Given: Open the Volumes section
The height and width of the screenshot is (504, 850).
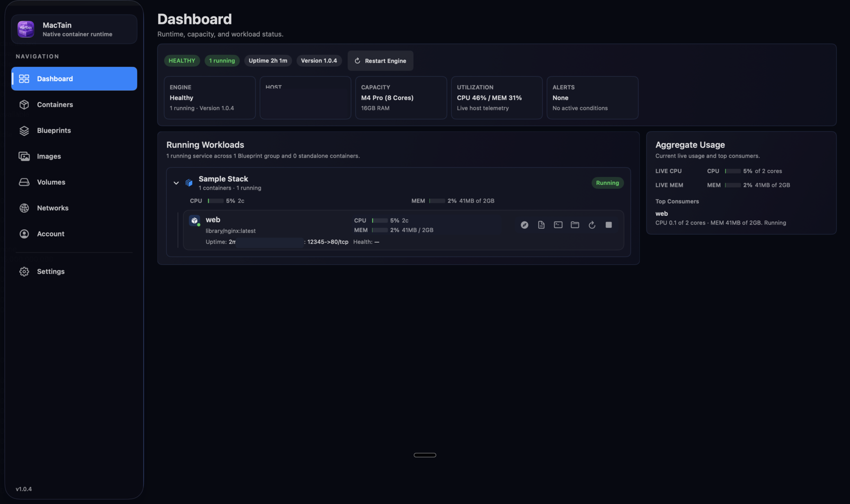Looking at the screenshot, I should tap(74, 182).
